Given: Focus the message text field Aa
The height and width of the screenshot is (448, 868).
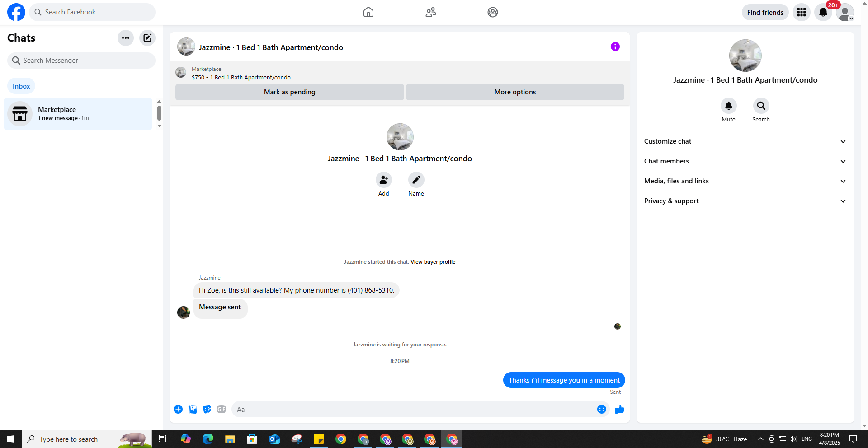Looking at the screenshot, I should pos(414,409).
